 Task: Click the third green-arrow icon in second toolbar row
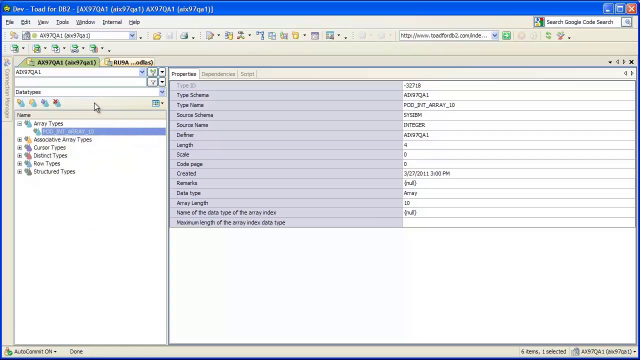pyautogui.click(x=56, y=49)
